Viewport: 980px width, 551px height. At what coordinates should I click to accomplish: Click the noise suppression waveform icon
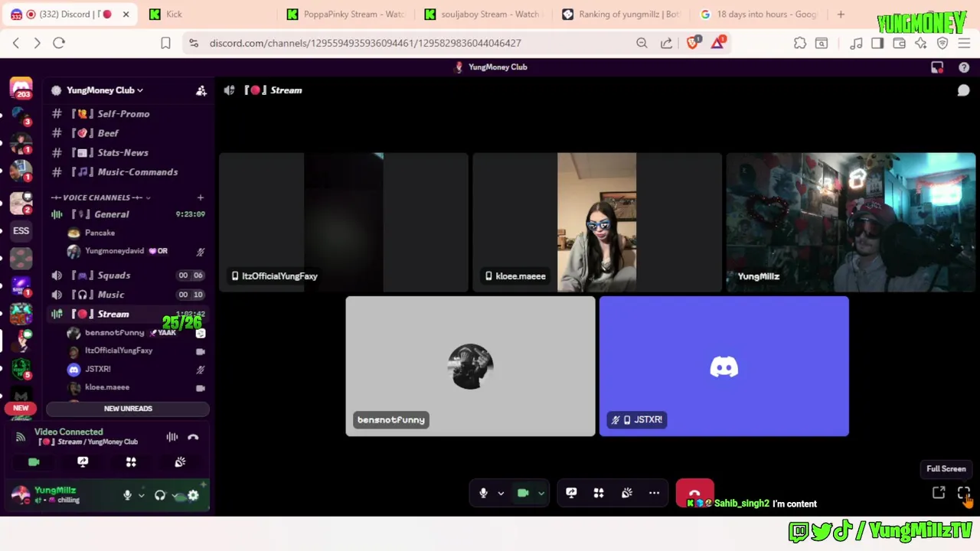pos(172,437)
